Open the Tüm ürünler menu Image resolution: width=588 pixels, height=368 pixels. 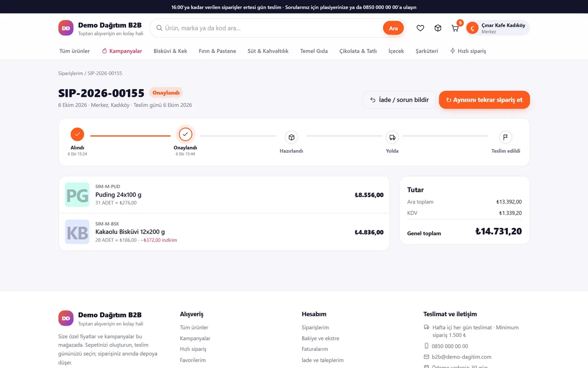pos(75,51)
